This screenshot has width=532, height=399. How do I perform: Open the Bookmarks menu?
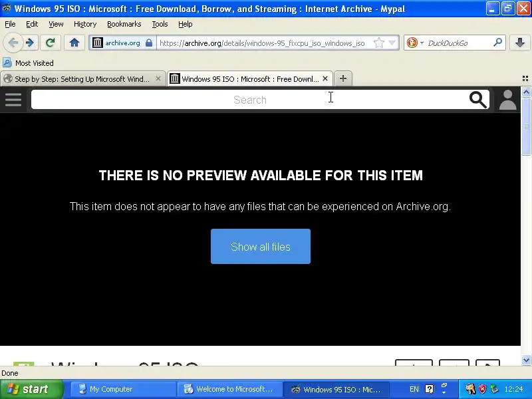124,24
